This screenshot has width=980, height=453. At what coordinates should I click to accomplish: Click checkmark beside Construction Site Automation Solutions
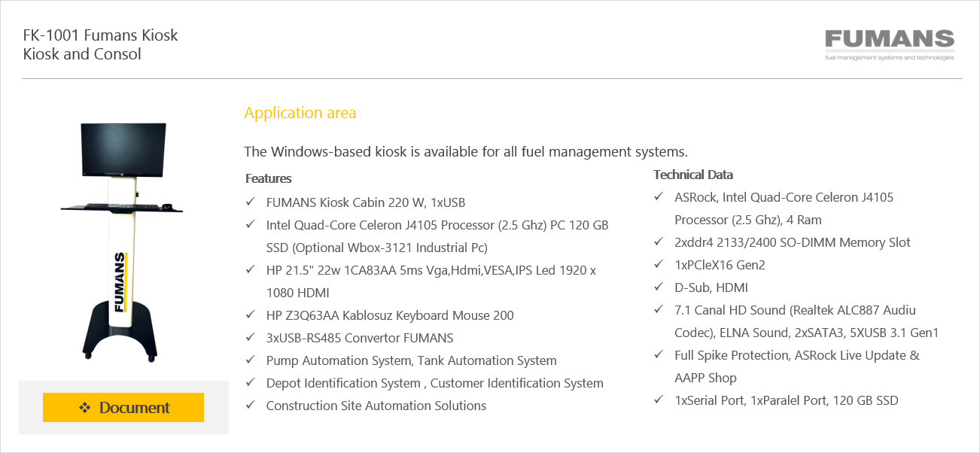tap(250, 406)
